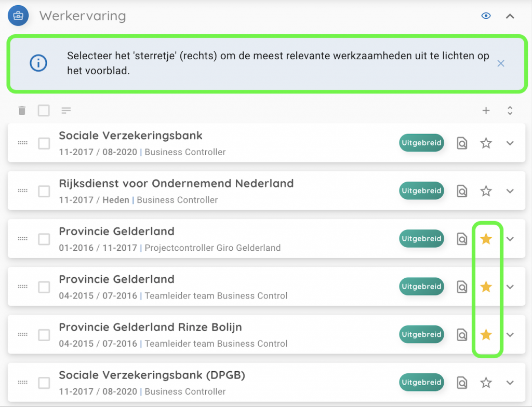Viewport: 532px width, 407px height.
Task: Click Uitgebreid badge on Rijksdienst entry
Action: 421,191
